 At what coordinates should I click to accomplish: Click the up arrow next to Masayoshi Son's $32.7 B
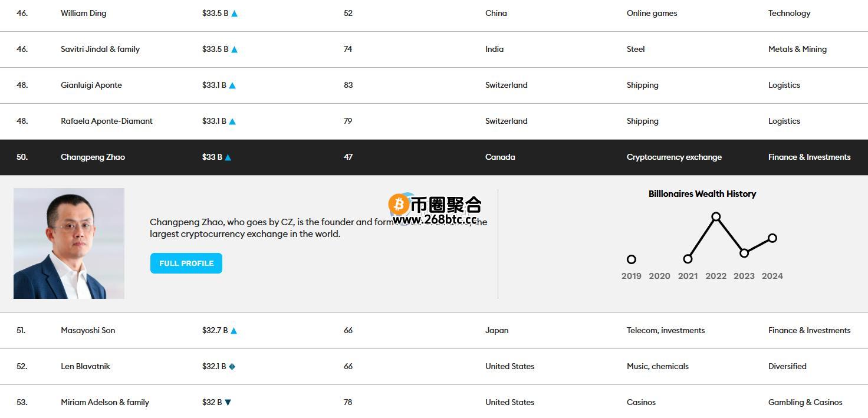tap(234, 331)
